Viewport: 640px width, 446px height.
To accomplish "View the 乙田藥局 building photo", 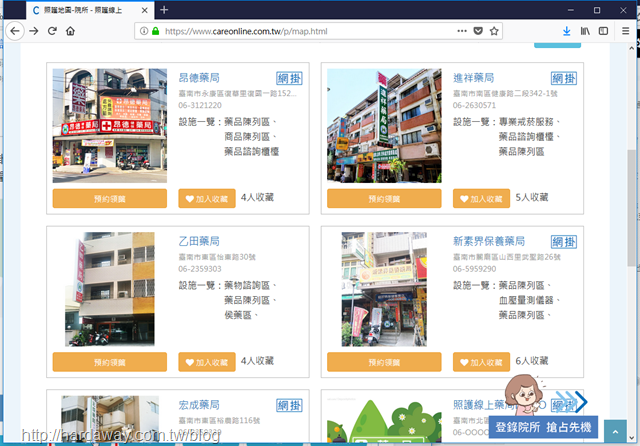I will tap(110, 289).
